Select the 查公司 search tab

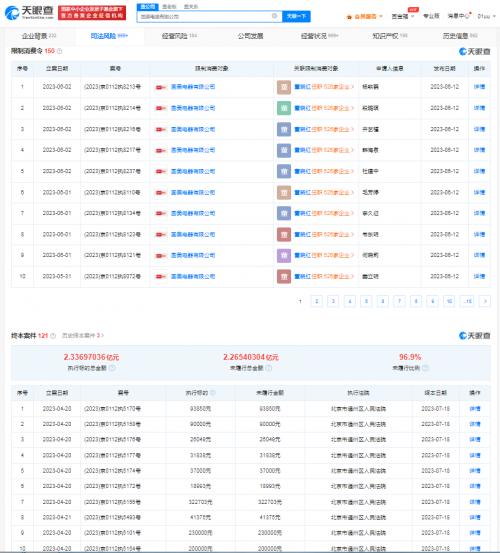[148, 7]
